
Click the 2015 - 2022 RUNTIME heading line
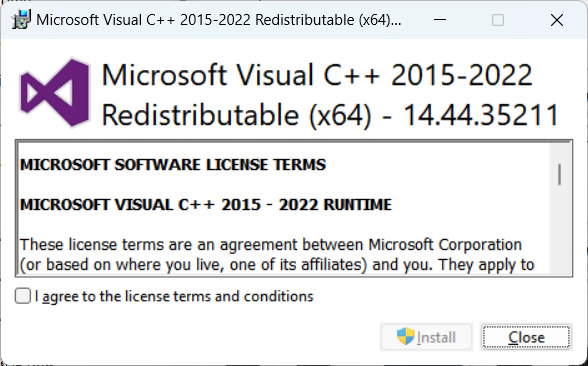(x=206, y=205)
